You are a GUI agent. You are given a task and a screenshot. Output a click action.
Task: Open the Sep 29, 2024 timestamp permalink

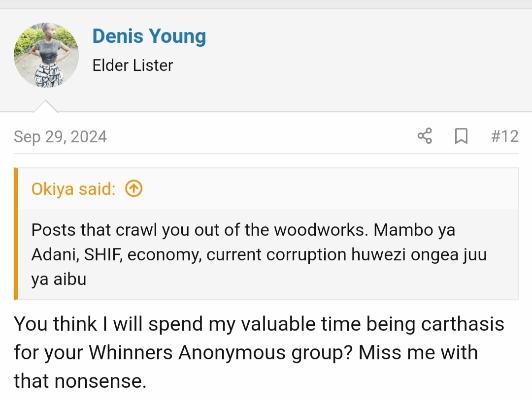tap(61, 137)
